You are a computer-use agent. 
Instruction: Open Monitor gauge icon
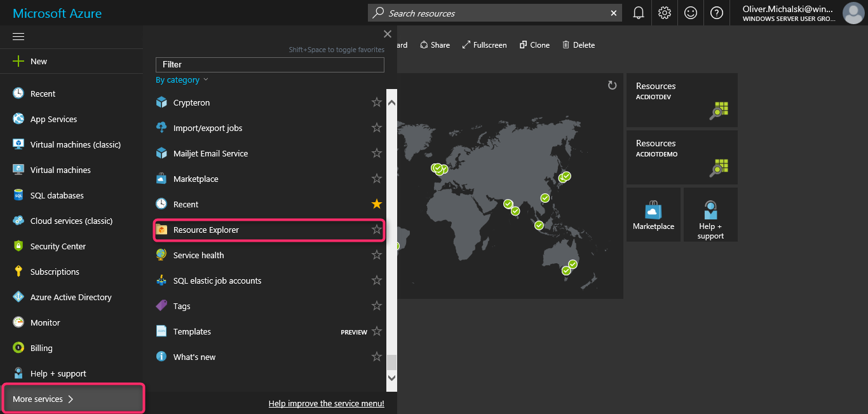[x=18, y=322]
